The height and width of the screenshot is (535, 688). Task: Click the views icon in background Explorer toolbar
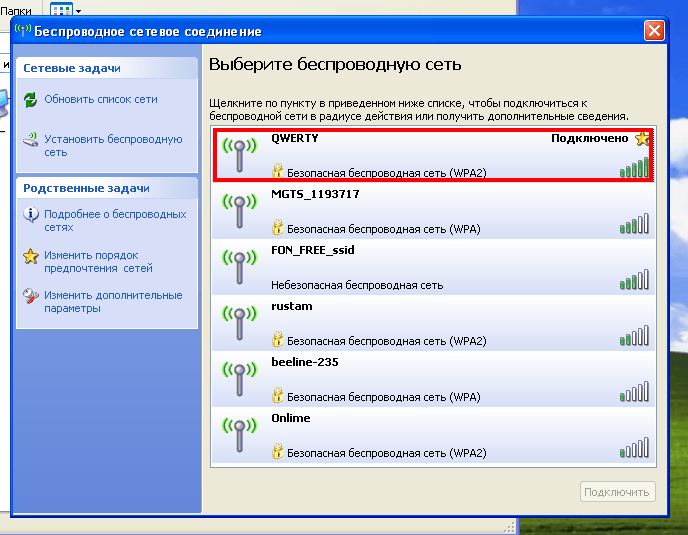[x=61, y=9]
